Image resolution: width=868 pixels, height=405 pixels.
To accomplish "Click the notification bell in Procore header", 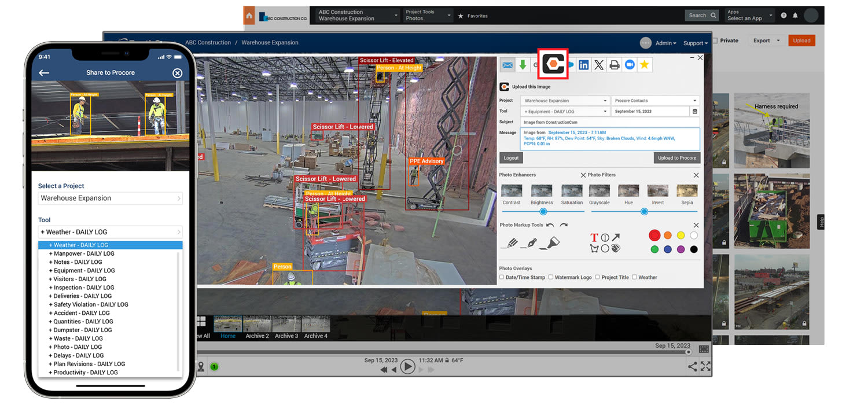I will pyautogui.click(x=795, y=16).
